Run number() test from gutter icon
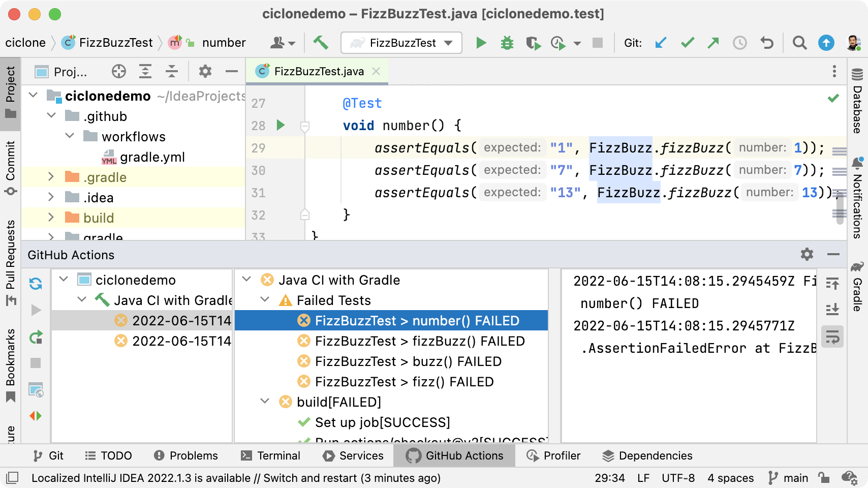868x488 pixels. click(281, 125)
